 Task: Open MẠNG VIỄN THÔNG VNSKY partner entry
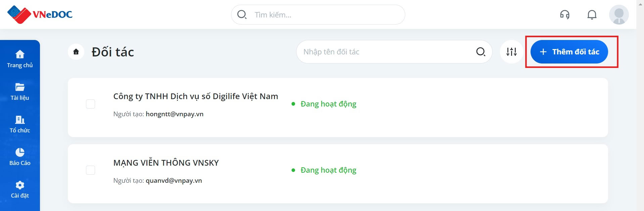pos(166,163)
